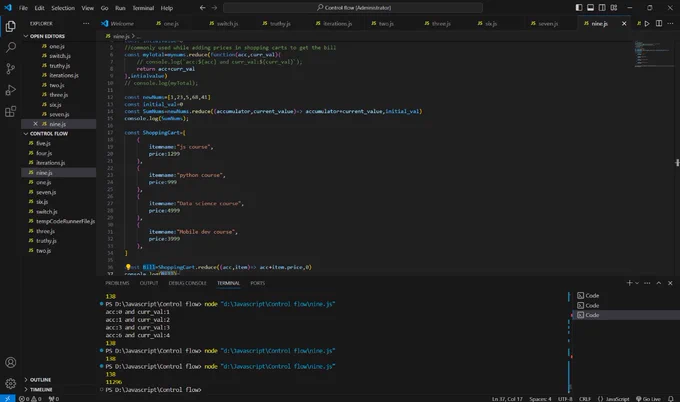680x402 pixels.
Task: Open tempCodeRunnerFile.js in explorer
Action: [x=65, y=221]
